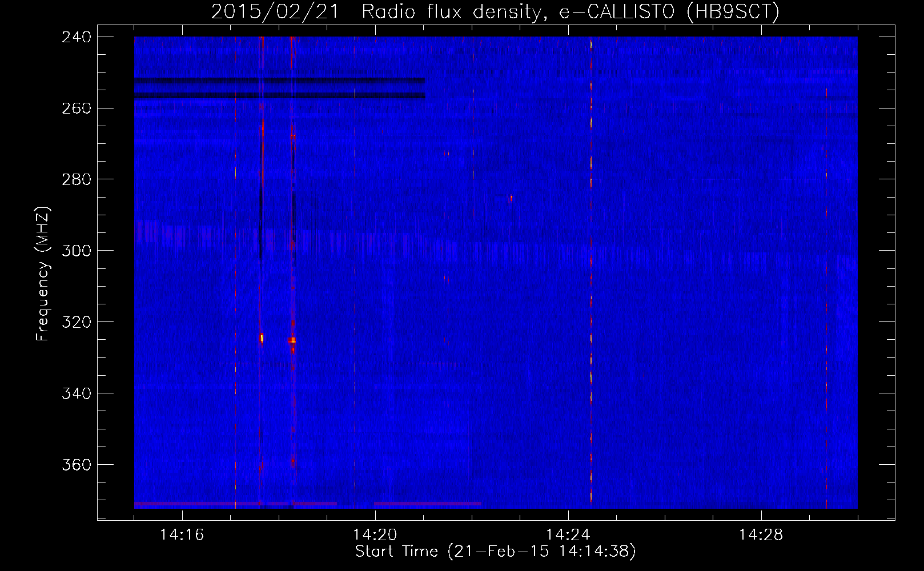
Task: Click the second bright burst spot near 325 MHz at 14:18:15
Action: tap(292, 340)
